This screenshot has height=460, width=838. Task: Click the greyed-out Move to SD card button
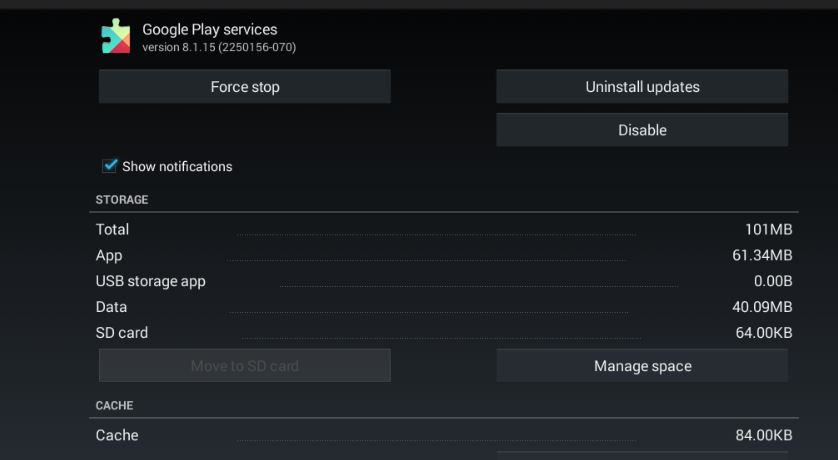[244, 366]
